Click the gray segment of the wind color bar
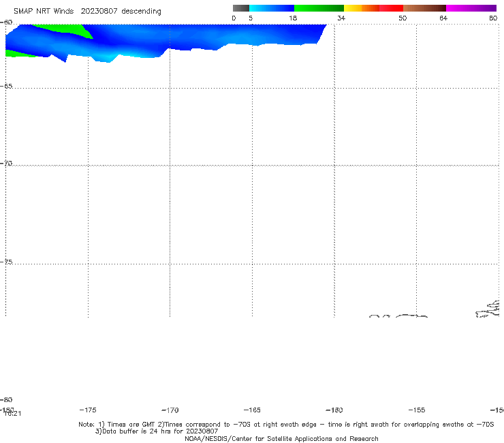504x443 pixels. point(241,8)
